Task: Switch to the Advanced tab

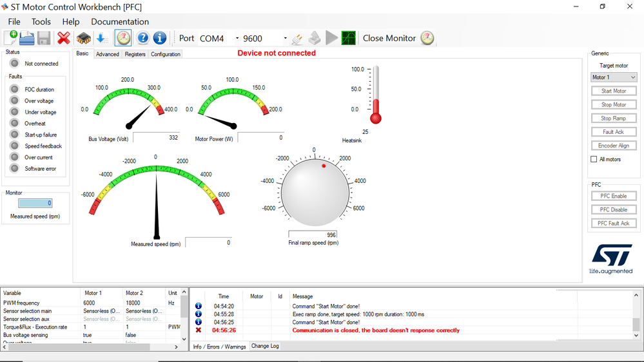Action: [x=107, y=54]
